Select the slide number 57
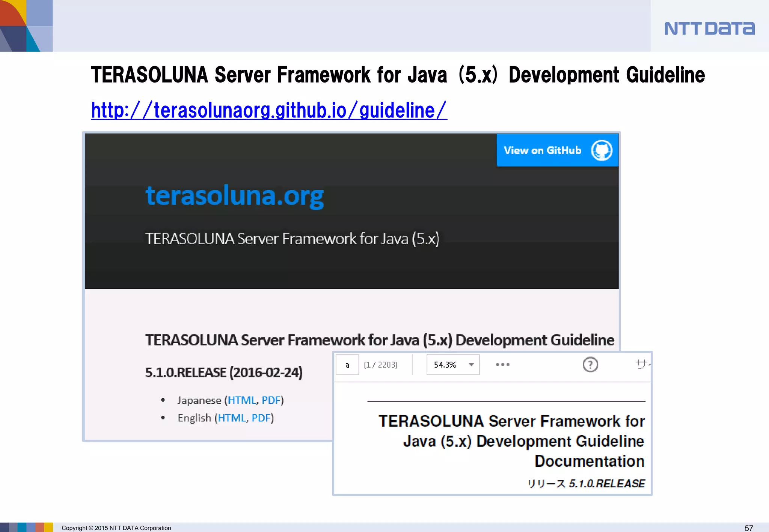Screen dimensions: 769x532 tap(749, 528)
